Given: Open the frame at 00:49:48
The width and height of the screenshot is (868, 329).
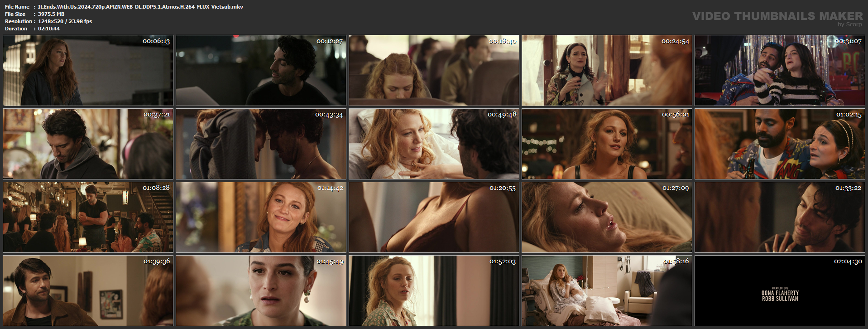Looking at the screenshot, I should 434,144.
